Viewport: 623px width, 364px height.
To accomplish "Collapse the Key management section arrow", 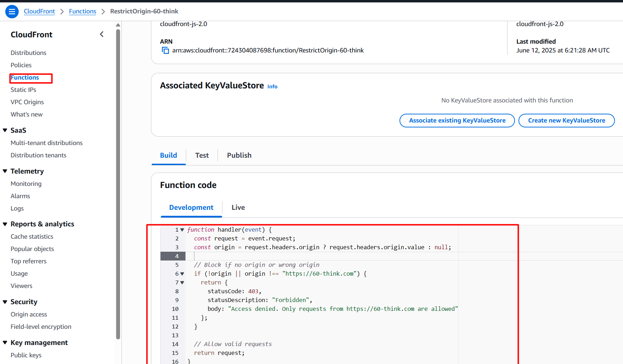I will 5,343.
